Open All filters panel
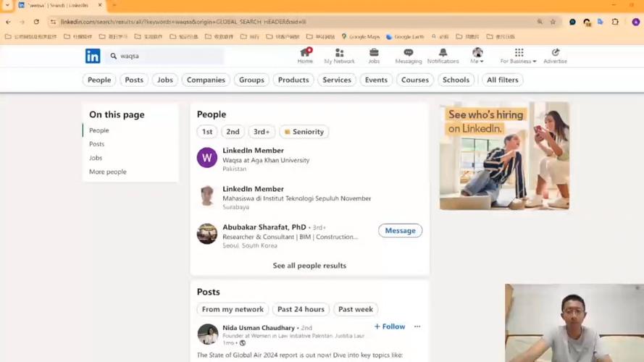644x362 pixels. tap(502, 80)
